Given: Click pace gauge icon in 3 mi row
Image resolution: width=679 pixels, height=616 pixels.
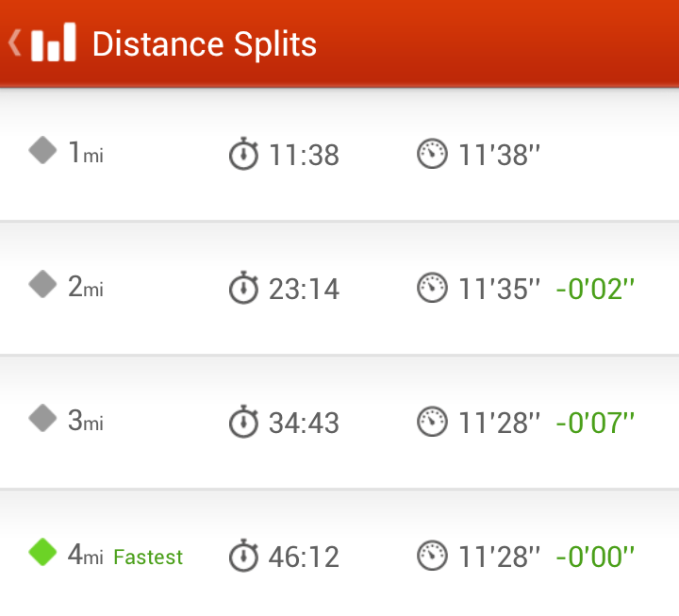Looking at the screenshot, I should click(432, 422).
